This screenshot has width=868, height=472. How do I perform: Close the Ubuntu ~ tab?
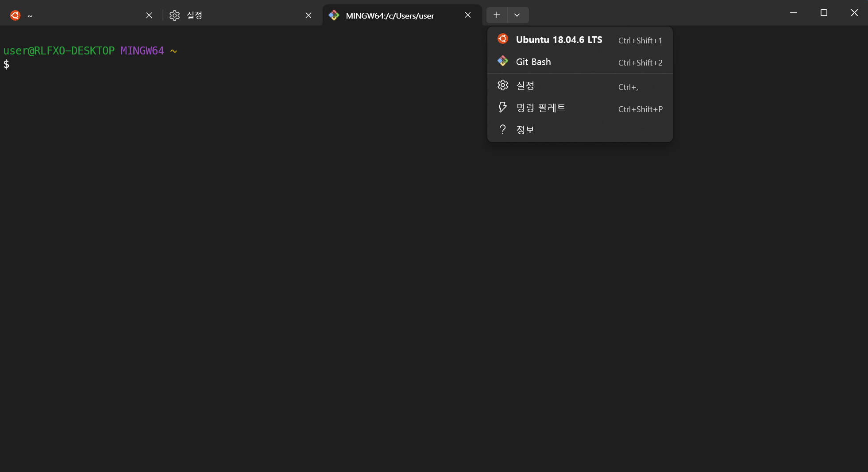(x=149, y=15)
